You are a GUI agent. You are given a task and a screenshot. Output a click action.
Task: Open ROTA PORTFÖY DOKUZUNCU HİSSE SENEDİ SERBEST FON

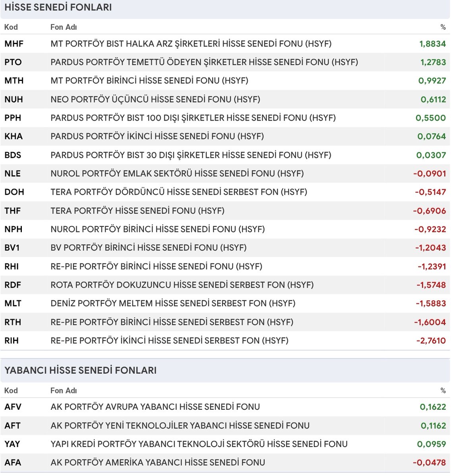tap(182, 285)
